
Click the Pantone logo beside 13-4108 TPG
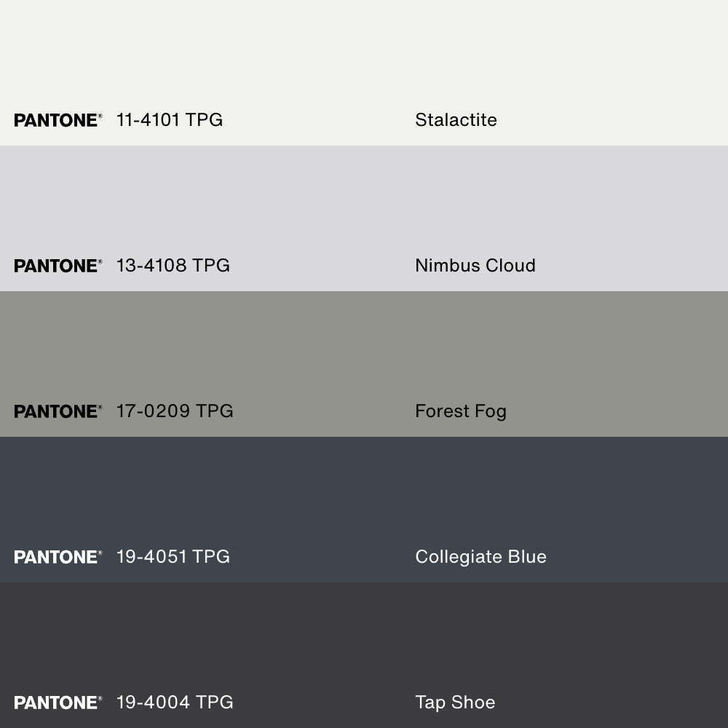pyautogui.click(x=58, y=266)
